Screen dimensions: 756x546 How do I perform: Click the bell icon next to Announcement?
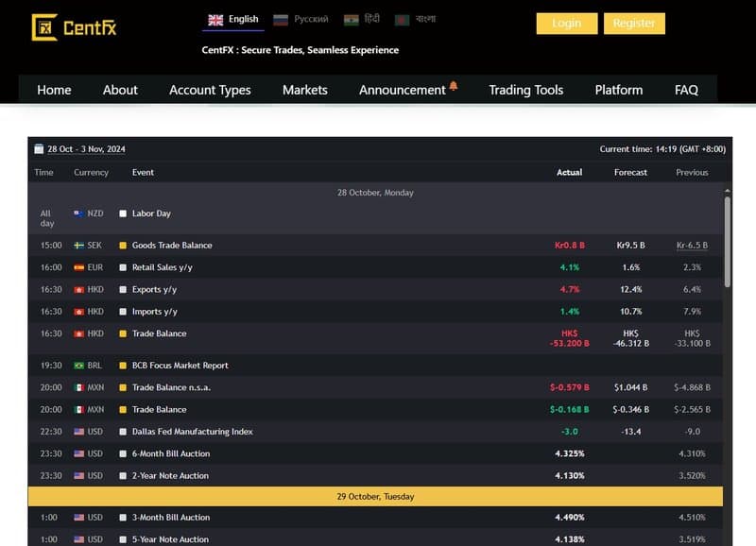click(454, 87)
